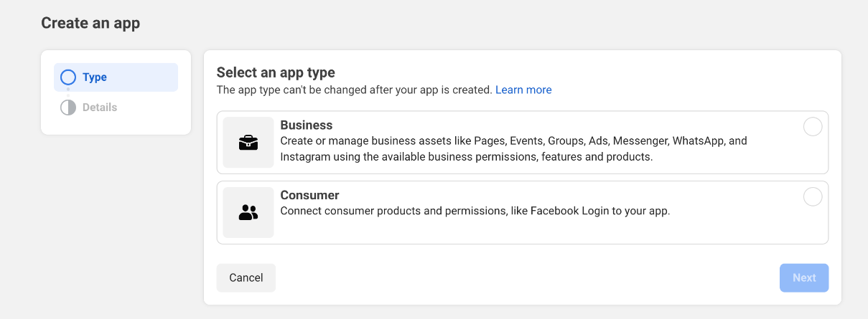
Task: Click the circle icon beside Type step
Action: coord(68,77)
